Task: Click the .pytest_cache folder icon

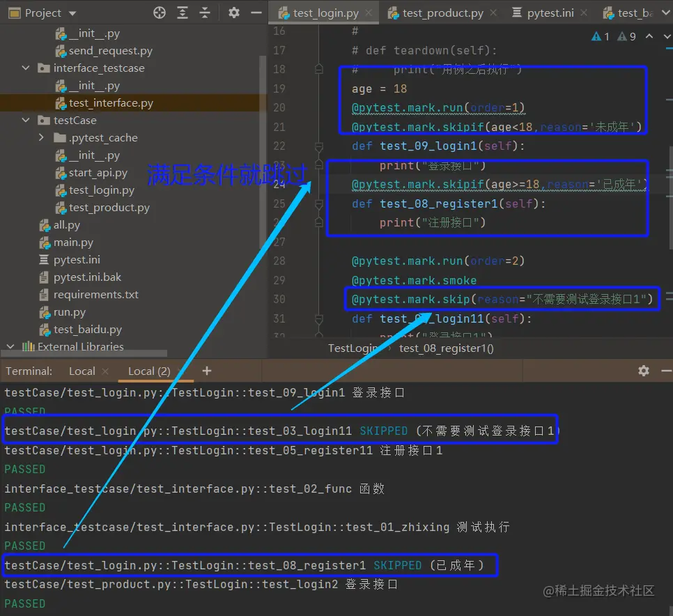Action: (x=60, y=138)
